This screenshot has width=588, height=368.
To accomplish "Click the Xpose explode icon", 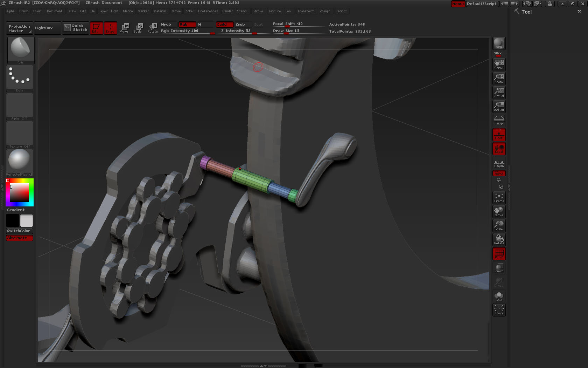I will pyautogui.click(x=499, y=310).
